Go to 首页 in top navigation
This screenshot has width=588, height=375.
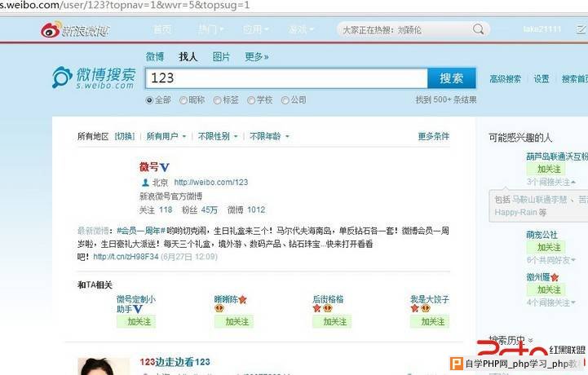[x=162, y=29]
